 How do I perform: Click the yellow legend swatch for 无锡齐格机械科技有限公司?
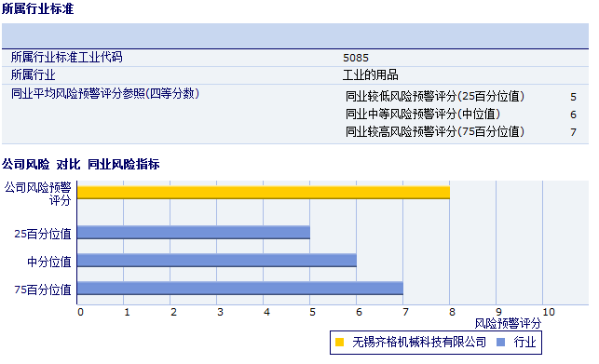pos(339,343)
